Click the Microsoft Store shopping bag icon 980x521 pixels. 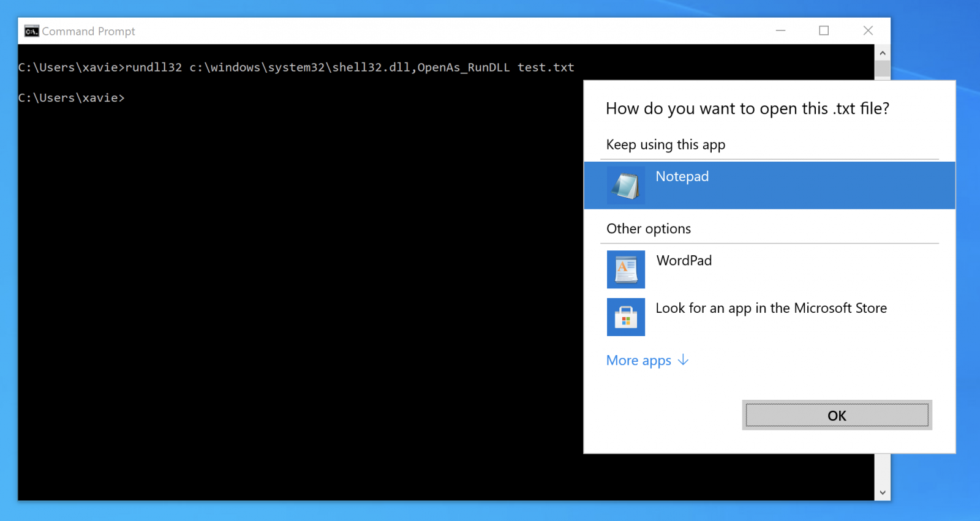coord(625,317)
